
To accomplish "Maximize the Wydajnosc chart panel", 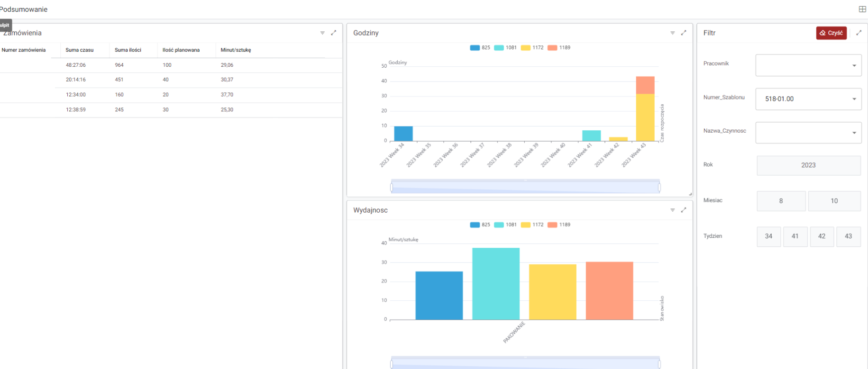I will click(x=684, y=210).
